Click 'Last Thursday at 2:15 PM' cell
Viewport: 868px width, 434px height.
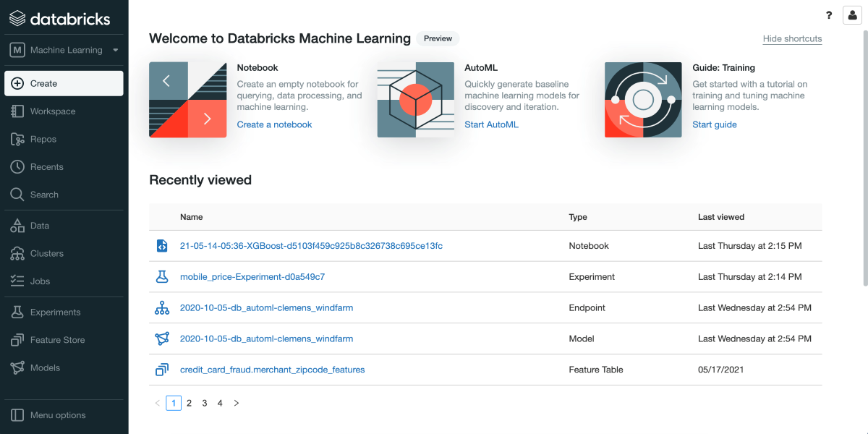750,246
